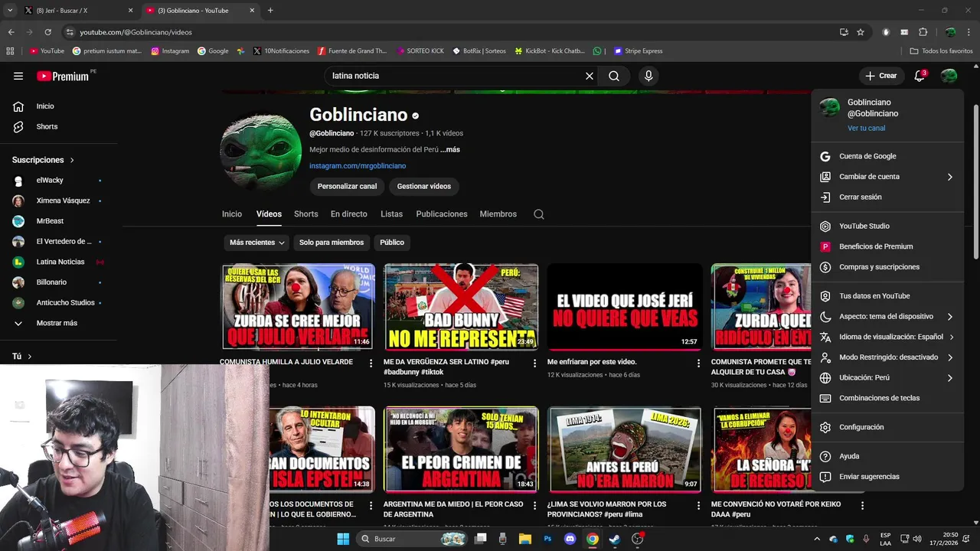Open options for Me da vergüenza ser latino video
This screenshot has height=551, width=980.
(x=535, y=364)
